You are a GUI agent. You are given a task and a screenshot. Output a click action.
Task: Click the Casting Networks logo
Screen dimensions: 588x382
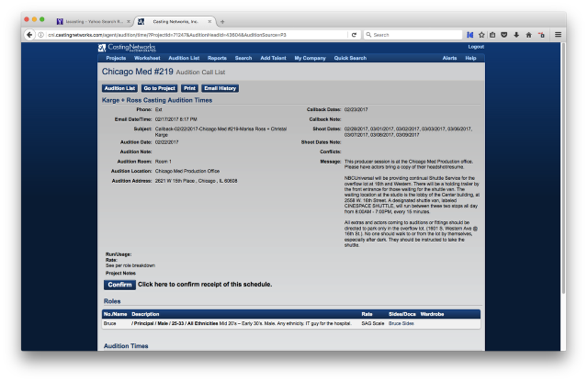pos(127,48)
